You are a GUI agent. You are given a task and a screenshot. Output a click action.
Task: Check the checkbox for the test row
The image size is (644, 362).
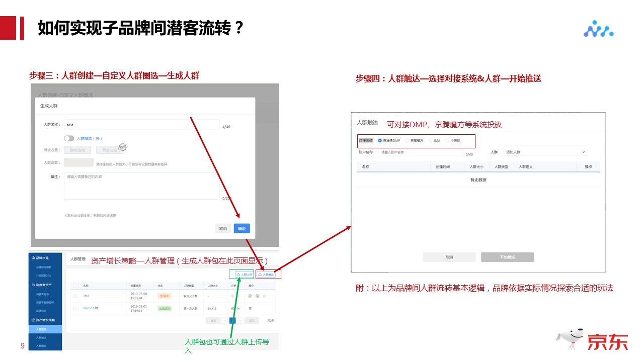click(x=75, y=296)
